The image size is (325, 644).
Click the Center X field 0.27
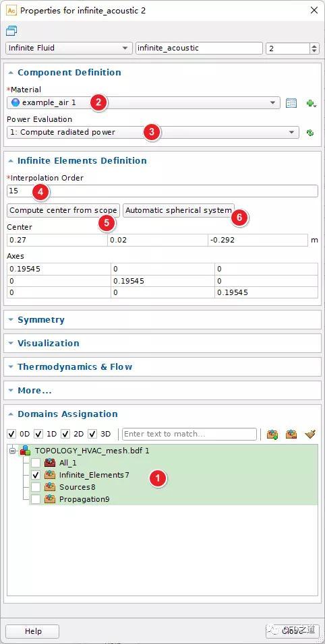[57, 240]
